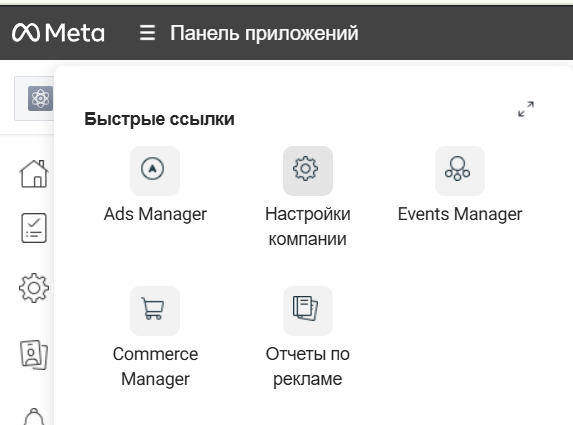This screenshot has height=425, width=573.
Task: Select the atom app icon
Action: [41, 98]
